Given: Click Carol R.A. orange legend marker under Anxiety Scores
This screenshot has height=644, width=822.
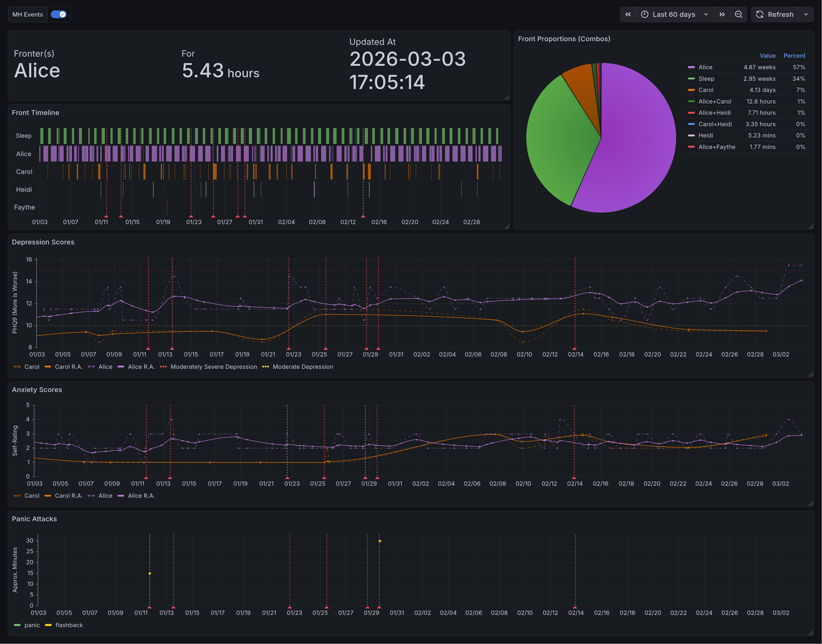Looking at the screenshot, I should tap(48, 496).
